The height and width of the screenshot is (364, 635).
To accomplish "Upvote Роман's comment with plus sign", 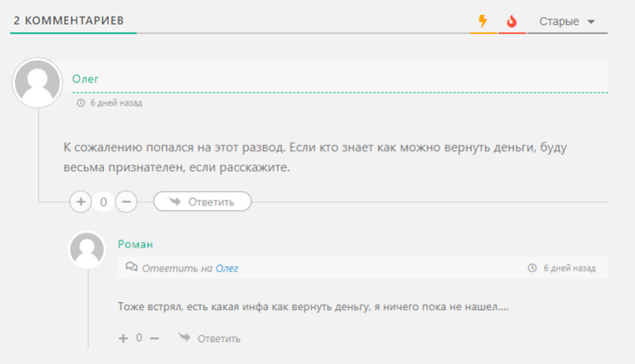I will click(x=123, y=338).
